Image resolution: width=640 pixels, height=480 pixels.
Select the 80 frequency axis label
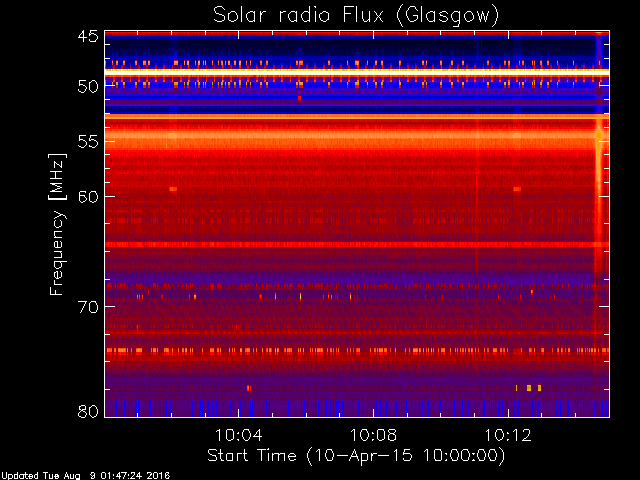88,411
